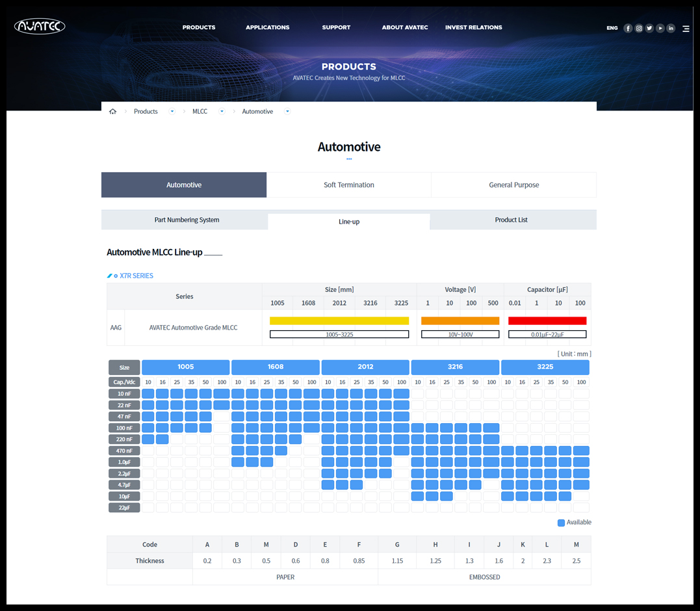Click the orange voltage range bar
Screen dimensions: 700x611
tap(460, 320)
